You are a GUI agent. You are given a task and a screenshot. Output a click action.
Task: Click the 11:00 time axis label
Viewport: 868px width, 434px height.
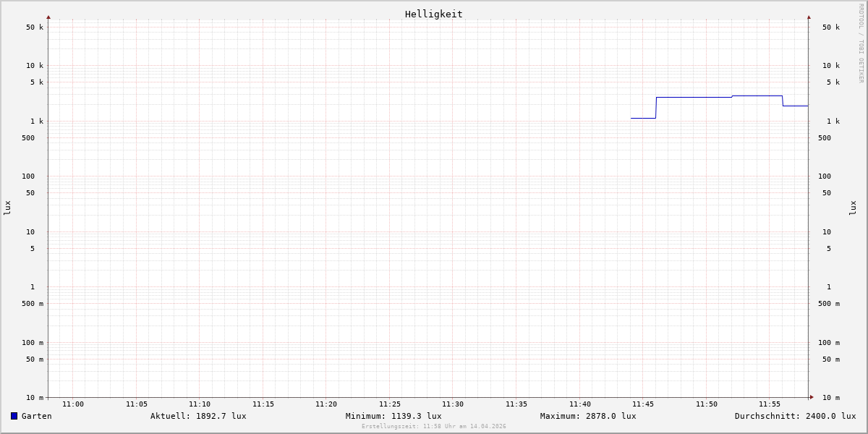pos(73,404)
